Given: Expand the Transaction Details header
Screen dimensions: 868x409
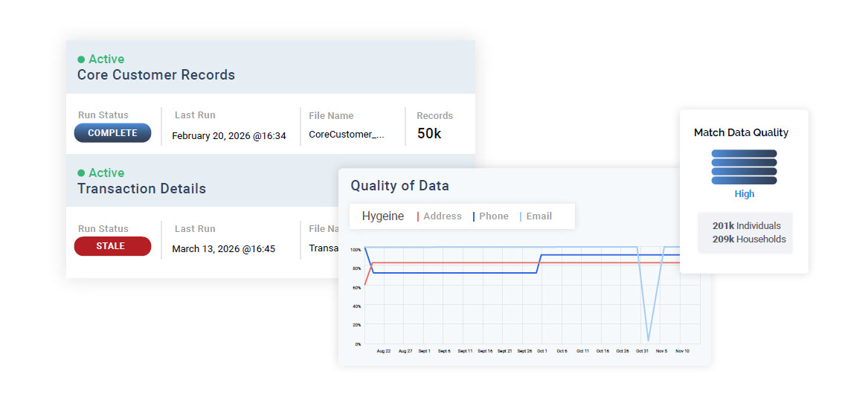Looking at the screenshot, I should click(x=141, y=189).
